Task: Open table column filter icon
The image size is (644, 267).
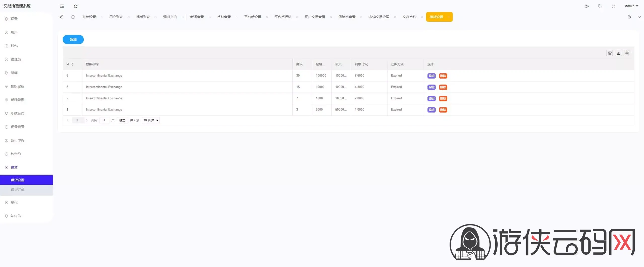Action: [x=610, y=53]
